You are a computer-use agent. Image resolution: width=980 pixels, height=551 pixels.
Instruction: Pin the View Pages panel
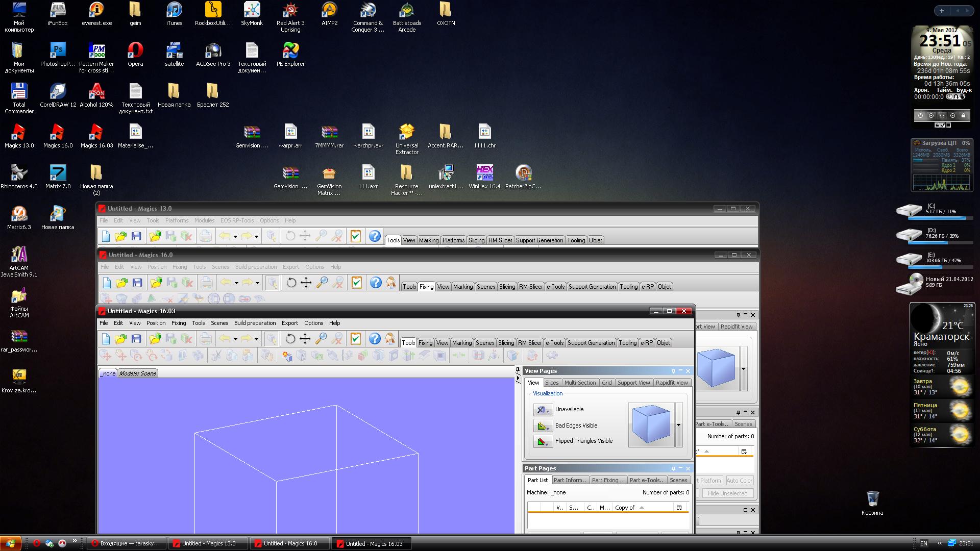(673, 371)
